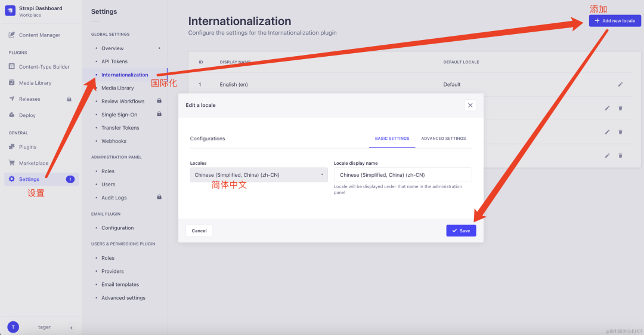Screen dimensions: 644x335
Task: Open Email templates settings
Action: [x=120, y=284]
